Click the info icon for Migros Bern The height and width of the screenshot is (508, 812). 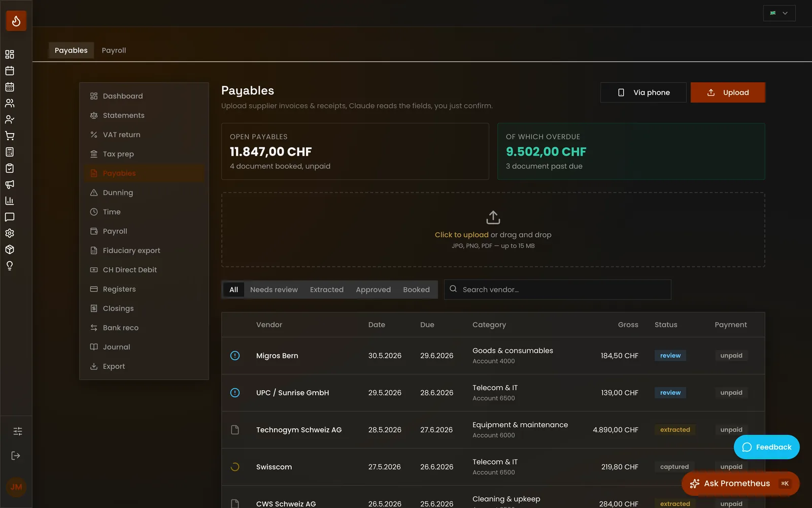point(235,356)
